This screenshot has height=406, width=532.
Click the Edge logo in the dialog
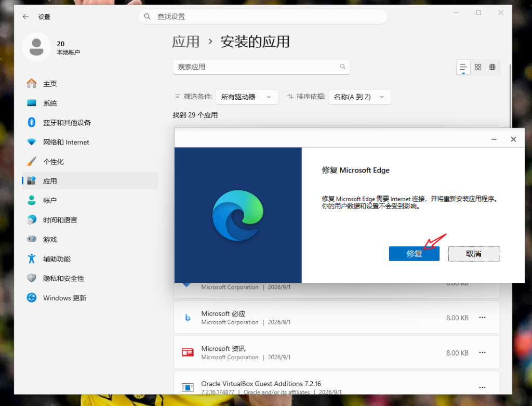[x=238, y=216]
